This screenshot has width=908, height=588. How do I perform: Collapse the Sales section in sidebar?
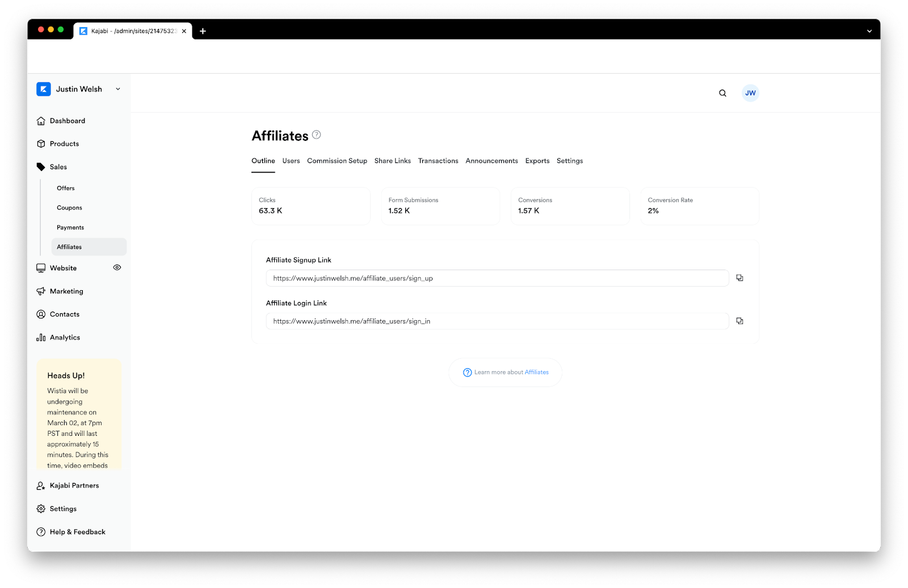[58, 167]
